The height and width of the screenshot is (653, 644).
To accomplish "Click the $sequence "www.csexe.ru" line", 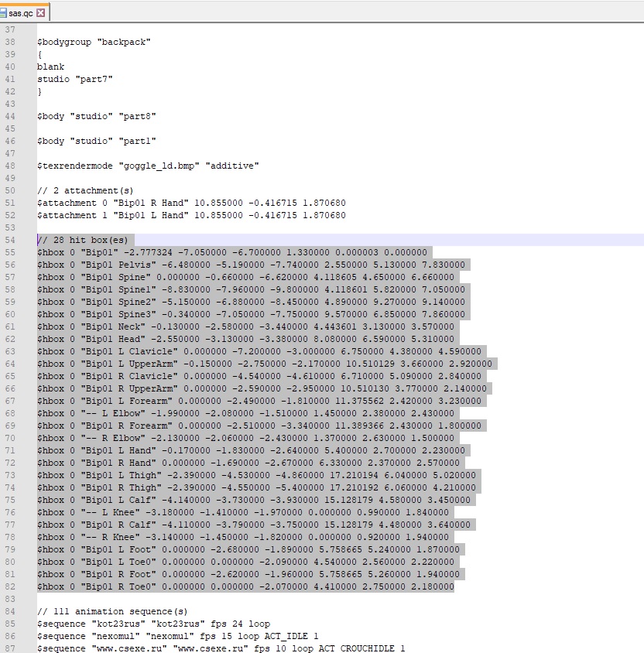I will coord(221,648).
